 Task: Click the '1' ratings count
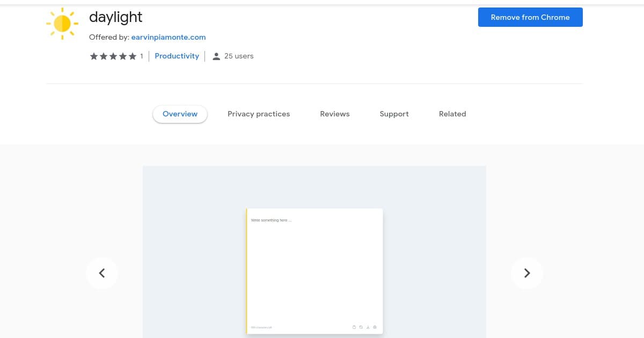[142, 56]
